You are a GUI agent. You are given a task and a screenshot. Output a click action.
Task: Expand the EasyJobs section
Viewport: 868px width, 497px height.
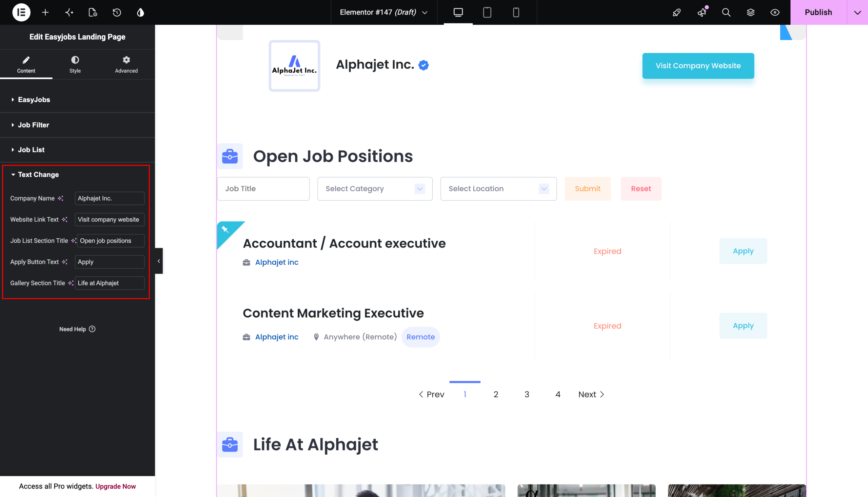78,100
